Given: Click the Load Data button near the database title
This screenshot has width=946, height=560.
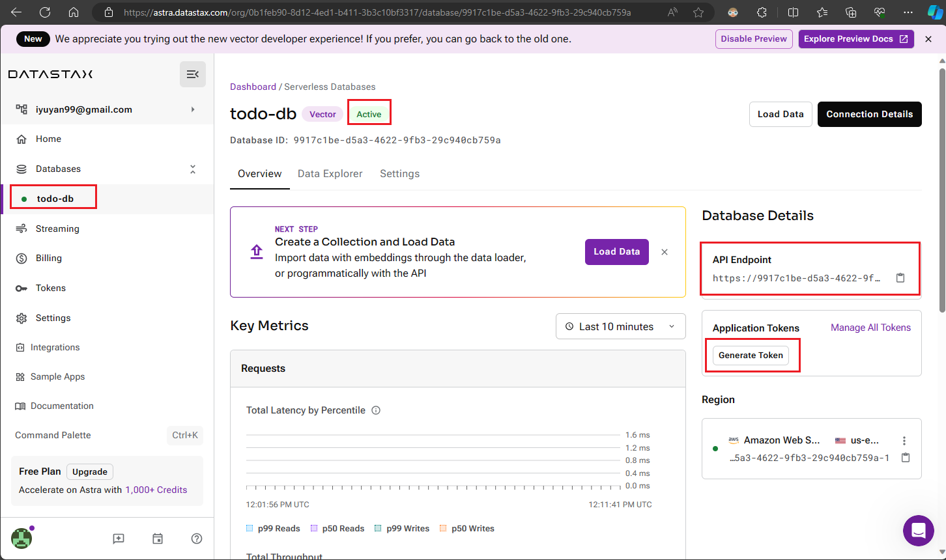Looking at the screenshot, I should coord(781,114).
